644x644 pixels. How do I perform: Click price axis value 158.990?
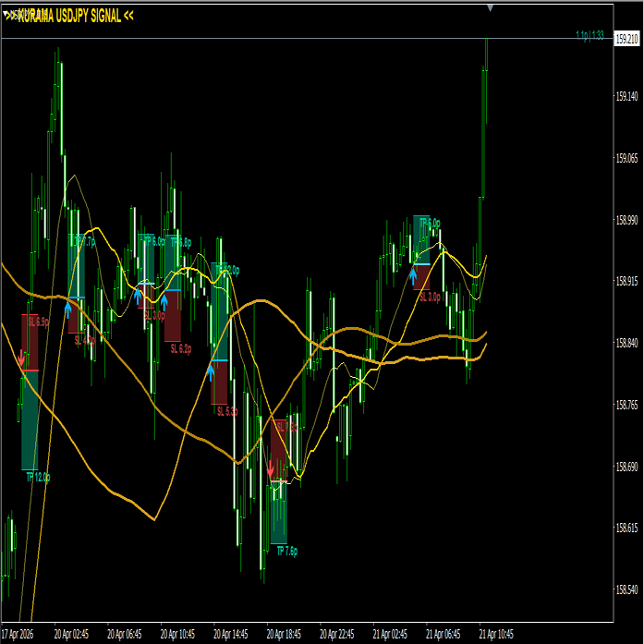[626, 220]
